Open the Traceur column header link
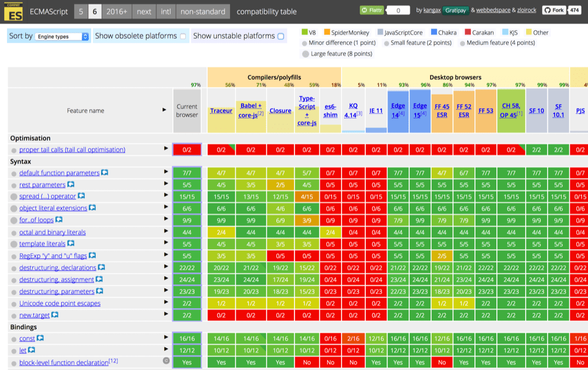 (221, 111)
